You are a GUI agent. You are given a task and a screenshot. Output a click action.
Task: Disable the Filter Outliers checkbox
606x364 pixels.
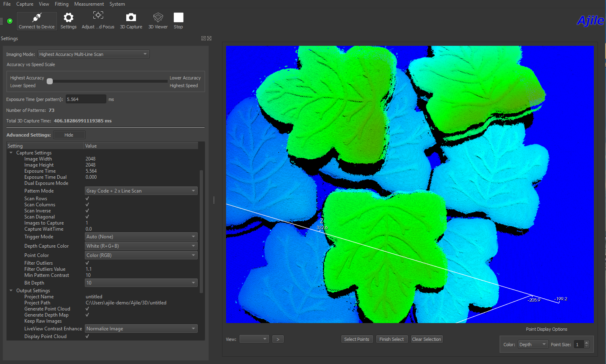[x=87, y=263]
